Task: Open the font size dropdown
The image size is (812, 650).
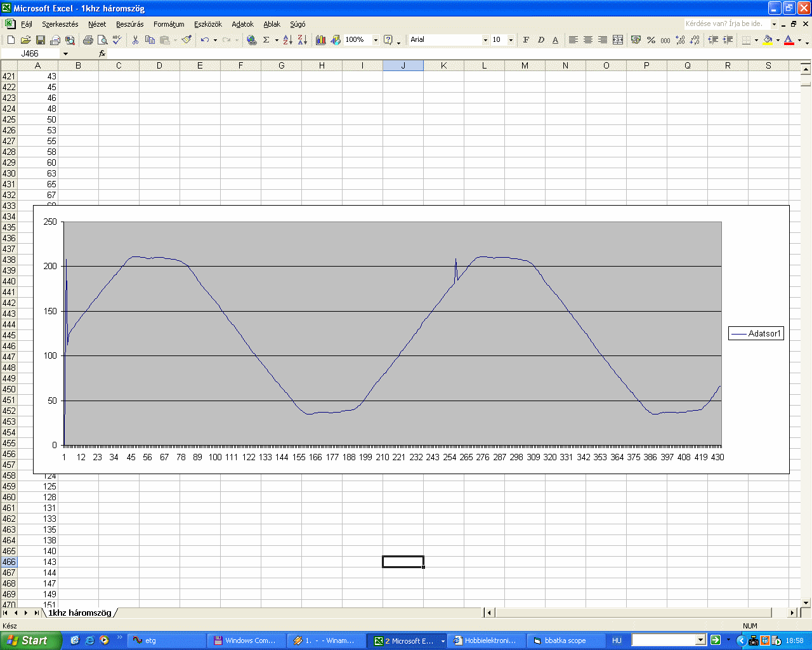Action: [x=511, y=40]
